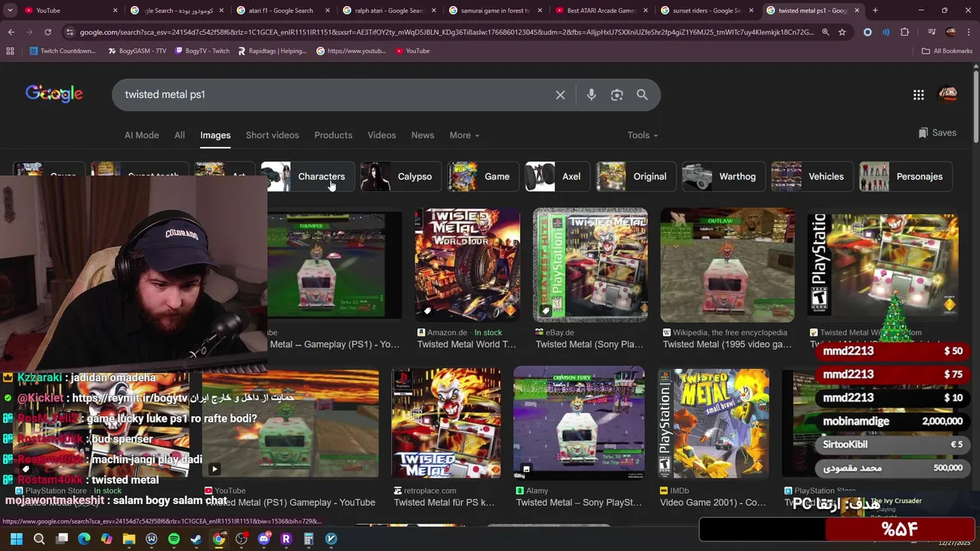Image resolution: width=980 pixels, height=551 pixels.
Task: Open the bookmarks apps grid shortcut
Action: coord(10,51)
